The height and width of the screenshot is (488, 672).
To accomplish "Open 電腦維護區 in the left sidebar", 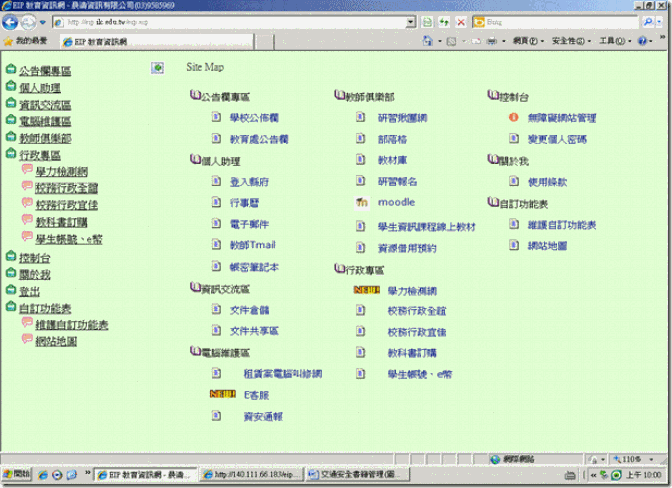I will pos(45,121).
